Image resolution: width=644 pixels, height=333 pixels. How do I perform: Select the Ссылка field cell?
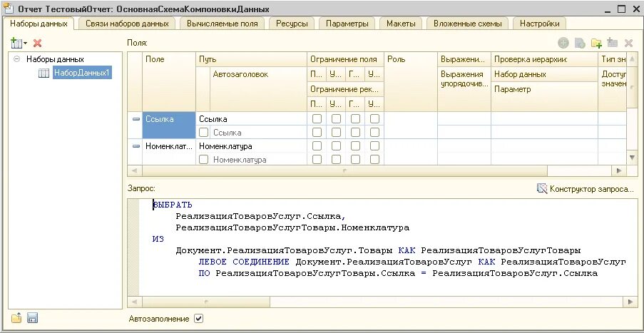tap(169, 125)
